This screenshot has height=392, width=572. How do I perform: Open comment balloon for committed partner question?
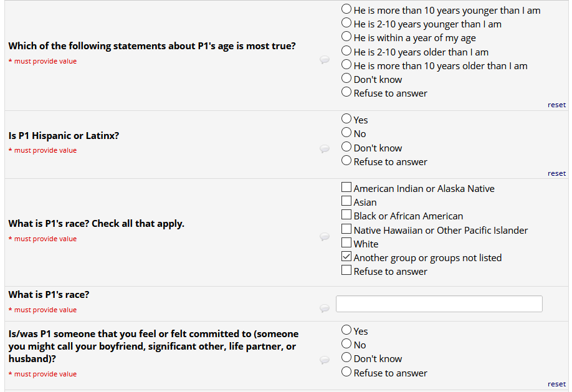click(x=324, y=360)
